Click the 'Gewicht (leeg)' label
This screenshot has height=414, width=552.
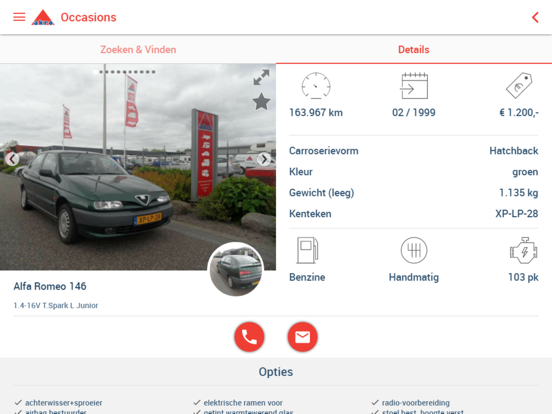pyautogui.click(x=321, y=193)
